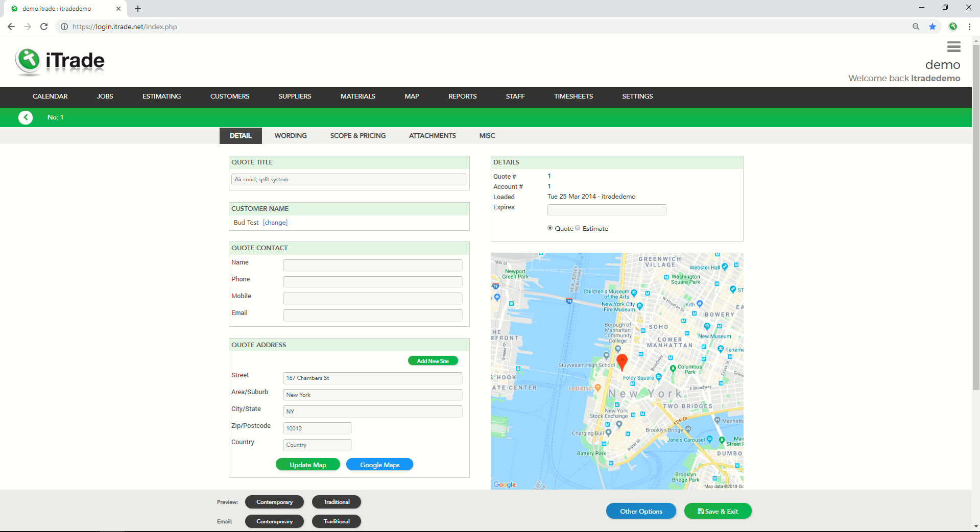The height and width of the screenshot is (532, 980).
Task: Click the change link next to Bud Test
Action: click(275, 223)
